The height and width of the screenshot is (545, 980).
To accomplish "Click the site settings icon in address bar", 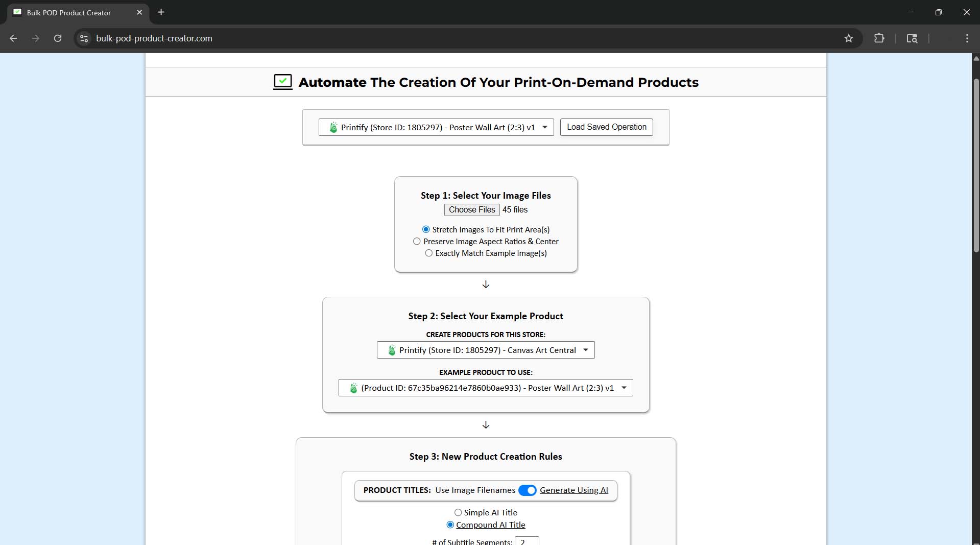I will (83, 38).
